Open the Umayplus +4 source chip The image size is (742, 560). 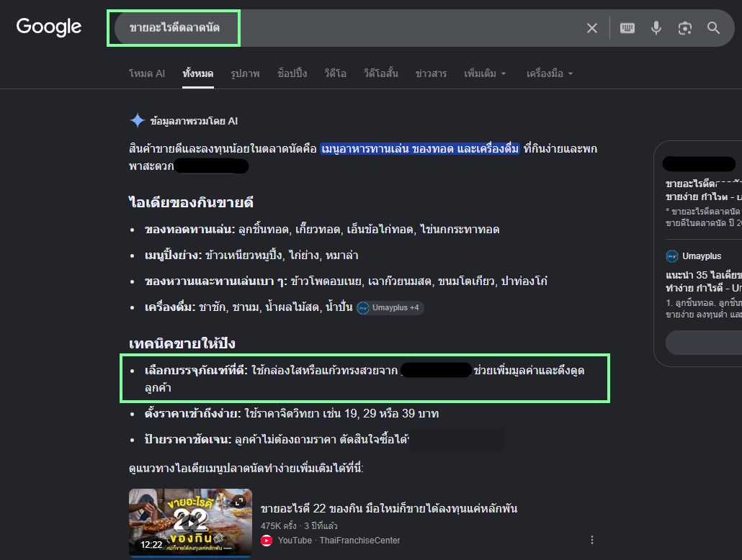tap(390, 308)
